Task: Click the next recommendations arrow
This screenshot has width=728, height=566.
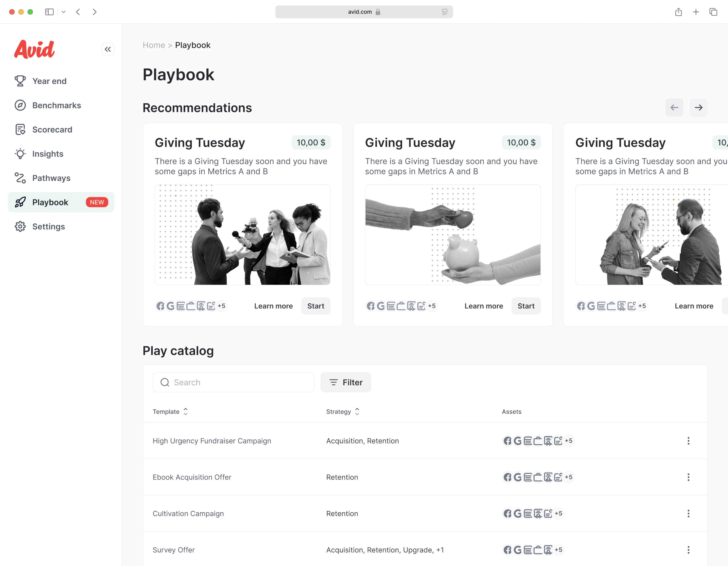Action: click(698, 108)
